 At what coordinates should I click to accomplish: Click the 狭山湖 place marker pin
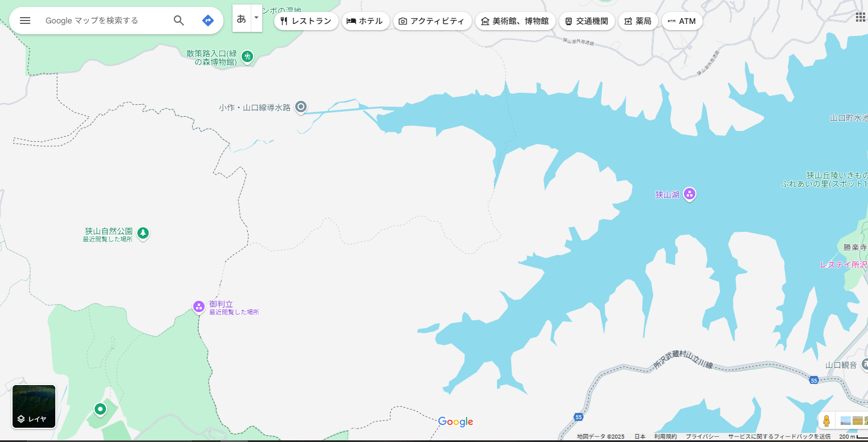689,194
